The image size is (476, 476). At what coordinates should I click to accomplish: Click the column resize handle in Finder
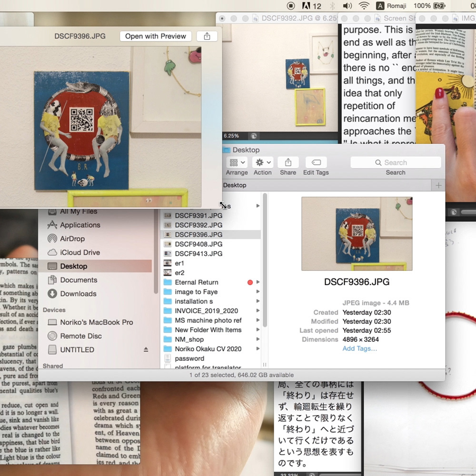(264, 364)
